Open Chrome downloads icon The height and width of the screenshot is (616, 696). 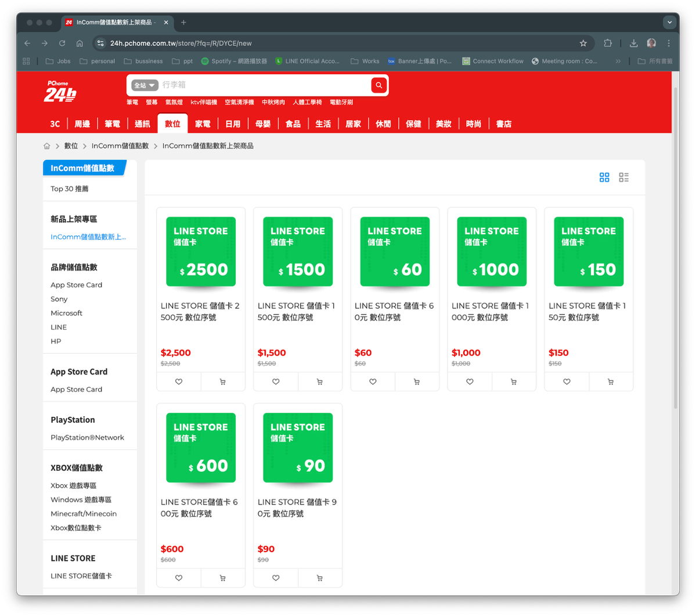pyautogui.click(x=633, y=43)
